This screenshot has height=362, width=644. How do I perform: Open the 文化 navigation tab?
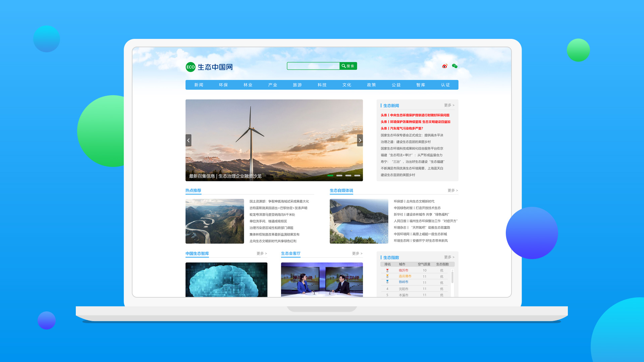coord(347,85)
